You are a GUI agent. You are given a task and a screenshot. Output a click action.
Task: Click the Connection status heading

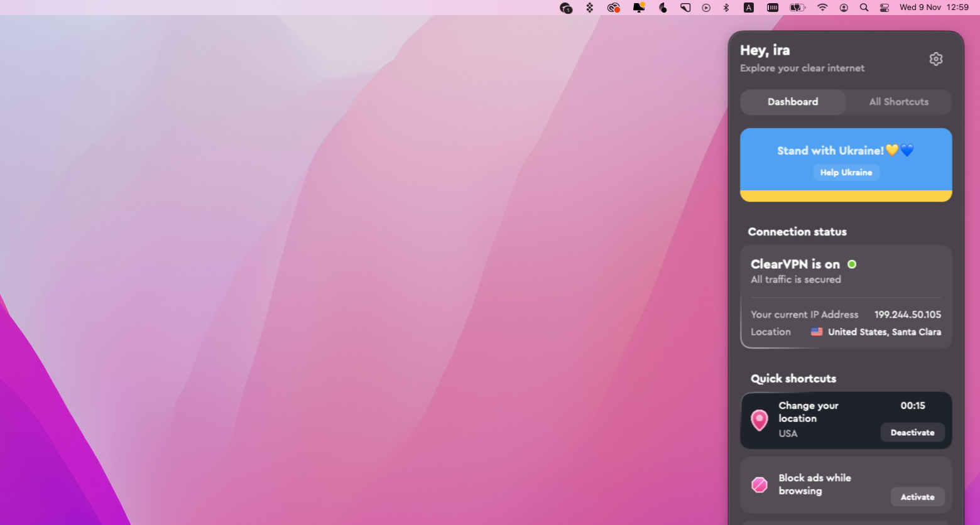pyautogui.click(x=797, y=232)
